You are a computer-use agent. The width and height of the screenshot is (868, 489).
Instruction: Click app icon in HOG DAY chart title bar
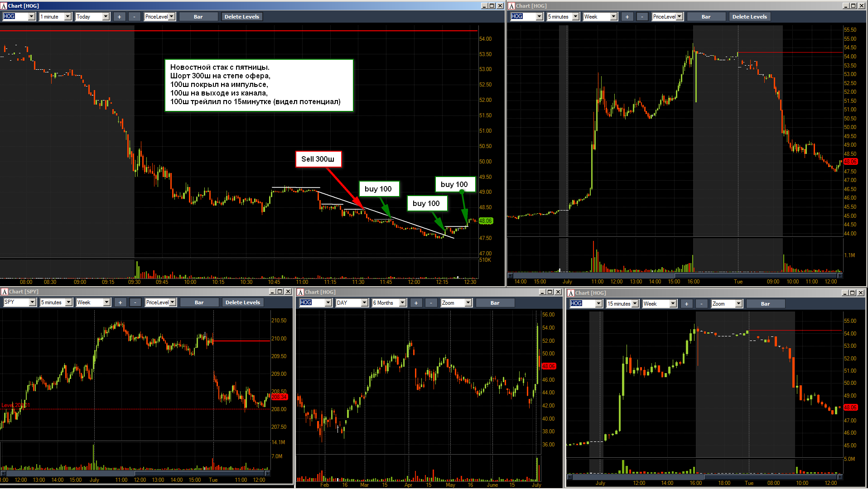(300, 292)
